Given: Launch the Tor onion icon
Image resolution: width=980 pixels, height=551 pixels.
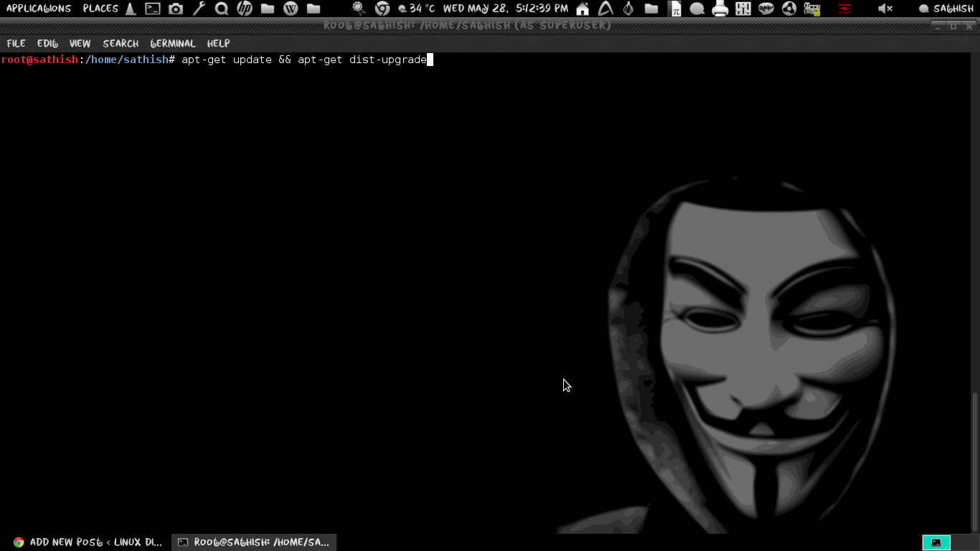Looking at the screenshot, I should pos(628,9).
